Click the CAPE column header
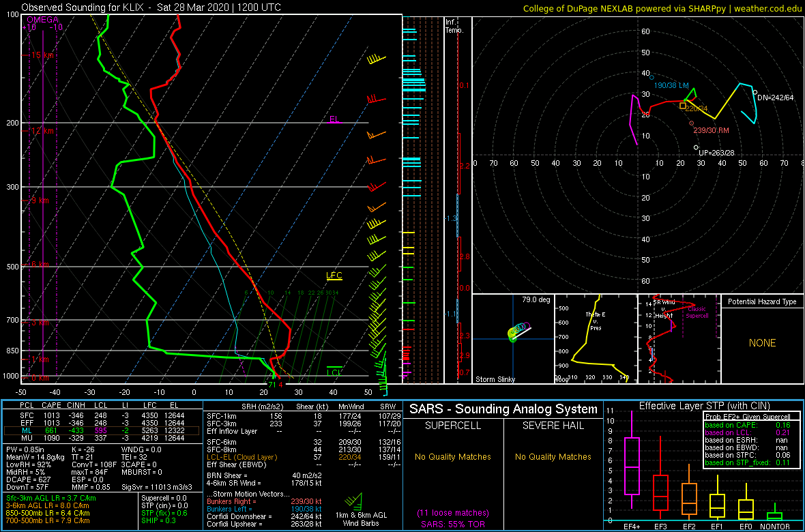The height and width of the screenshot is (532, 805). click(51, 405)
